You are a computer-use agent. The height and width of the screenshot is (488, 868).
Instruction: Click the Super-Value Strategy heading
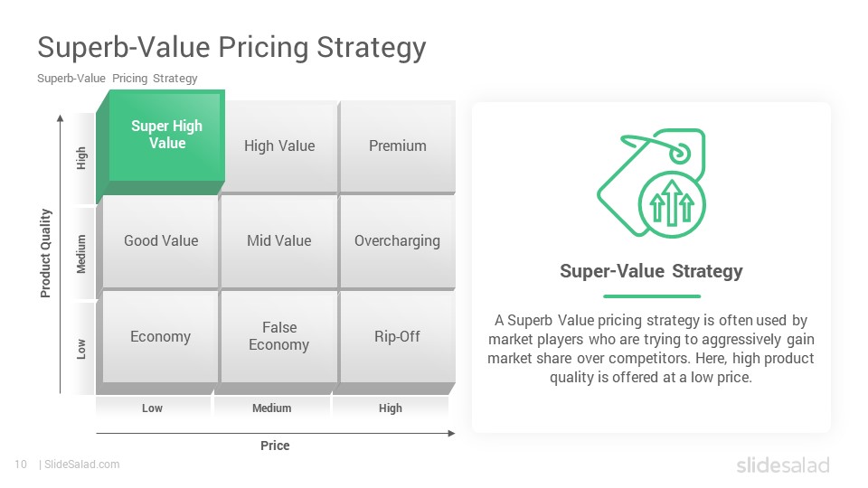click(651, 271)
